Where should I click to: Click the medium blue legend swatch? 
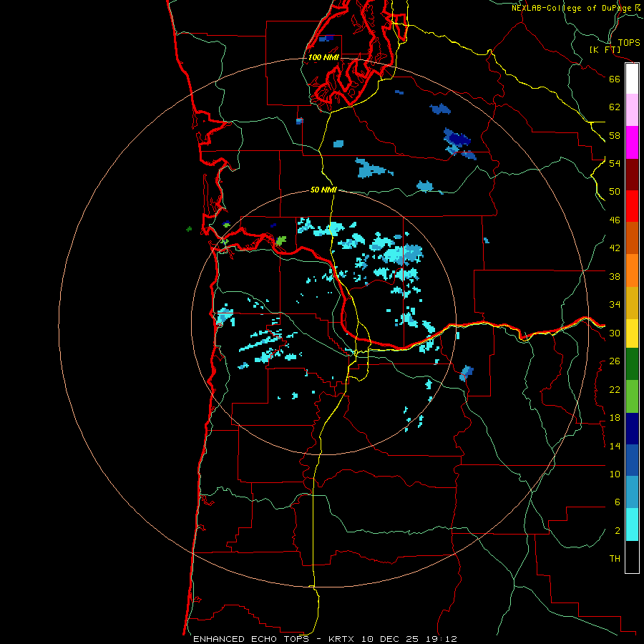tap(632, 460)
